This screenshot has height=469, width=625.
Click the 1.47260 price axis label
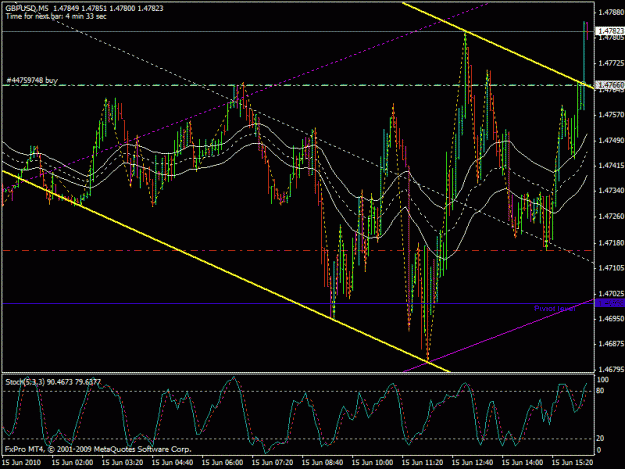(x=611, y=216)
